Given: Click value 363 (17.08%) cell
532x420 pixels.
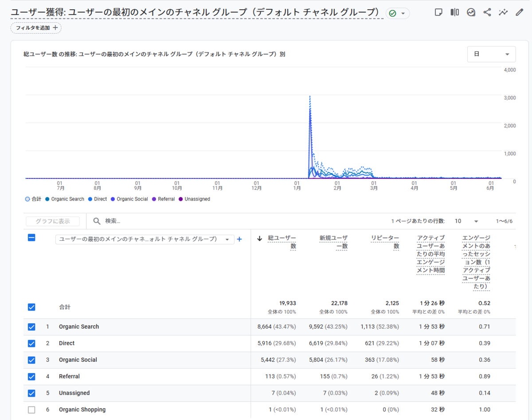Looking at the screenshot, I should coord(382,360).
